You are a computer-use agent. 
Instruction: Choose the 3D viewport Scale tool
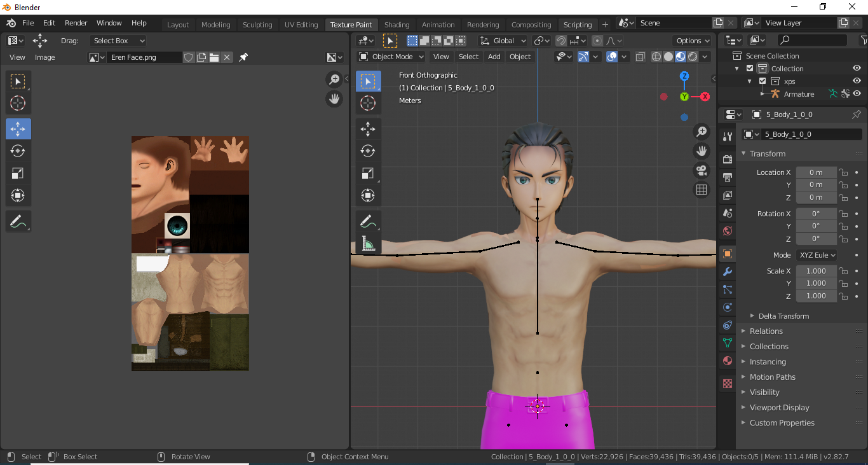[x=368, y=173]
